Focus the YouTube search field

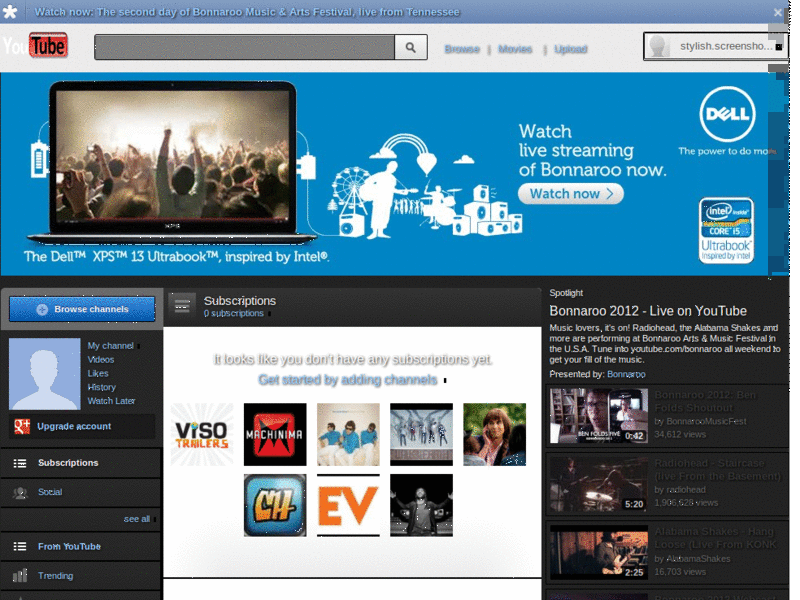(244, 47)
